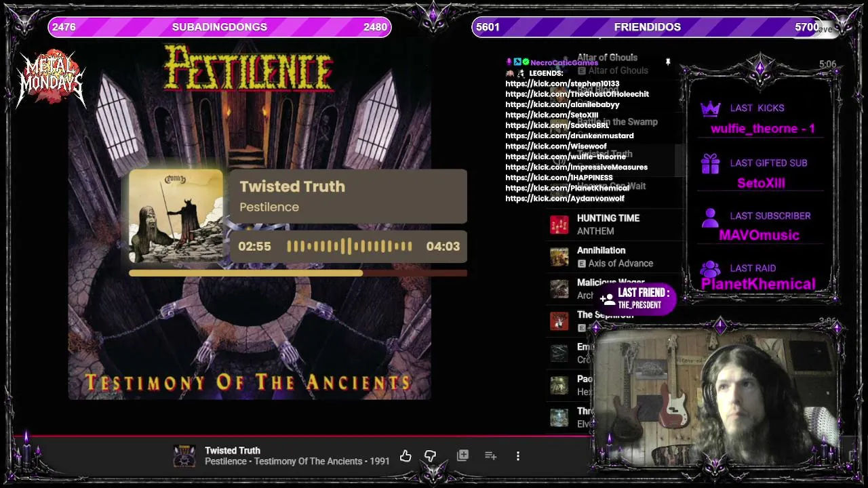Screen dimensions: 868x488
Task: Open the kick.com/SaoteoBRL link
Action: point(557,125)
